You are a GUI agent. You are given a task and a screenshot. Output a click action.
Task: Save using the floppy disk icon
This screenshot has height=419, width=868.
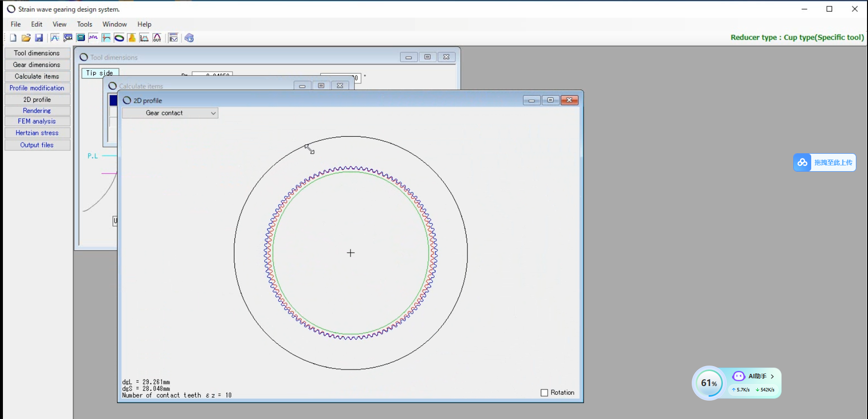(x=39, y=38)
